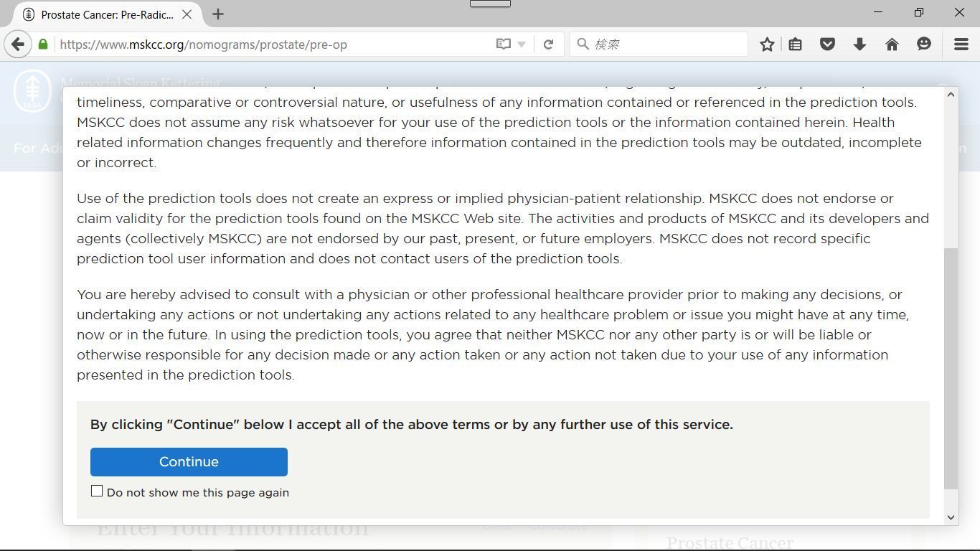Check 'Do not show me this page again'
Viewport: 980px width, 551px height.
pos(97,491)
